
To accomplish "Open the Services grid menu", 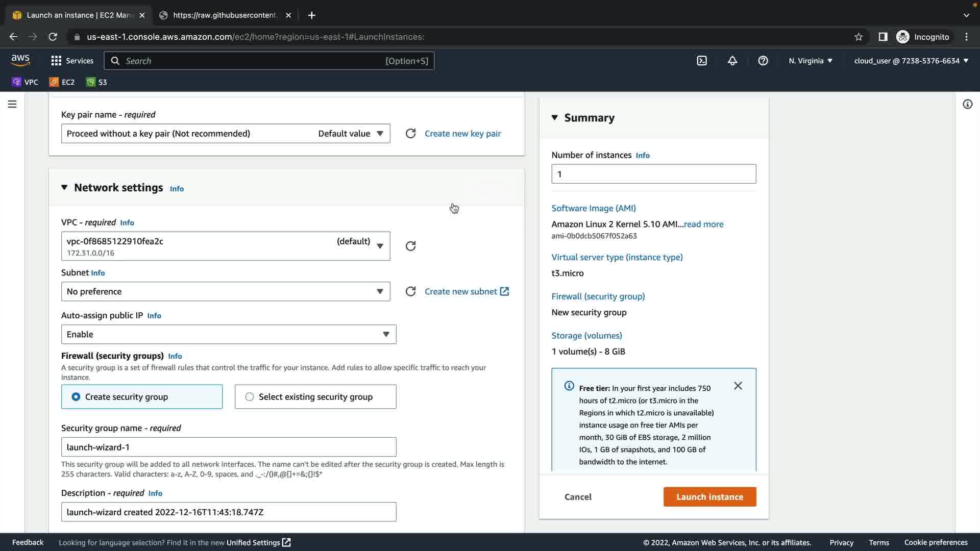I will click(72, 61).
